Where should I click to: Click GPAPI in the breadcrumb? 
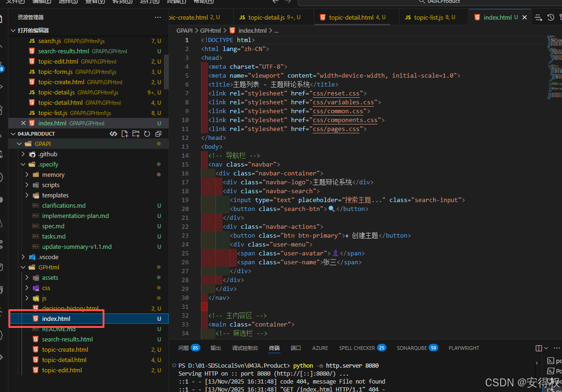[185, 30]
